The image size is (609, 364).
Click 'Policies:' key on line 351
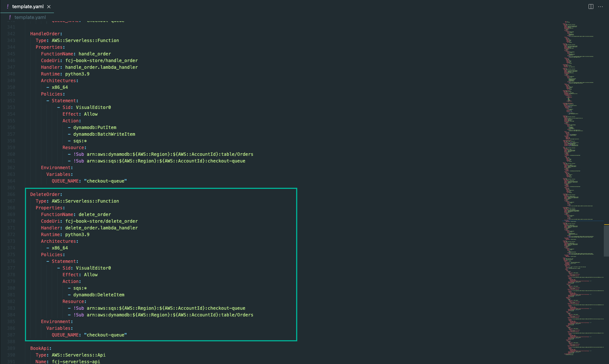point(53,94)
